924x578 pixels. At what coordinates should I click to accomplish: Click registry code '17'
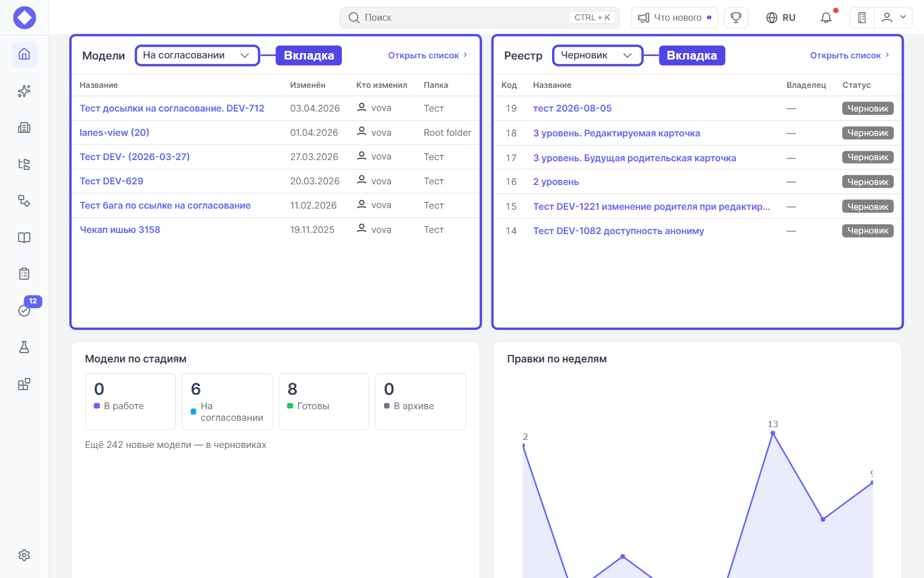511,158
